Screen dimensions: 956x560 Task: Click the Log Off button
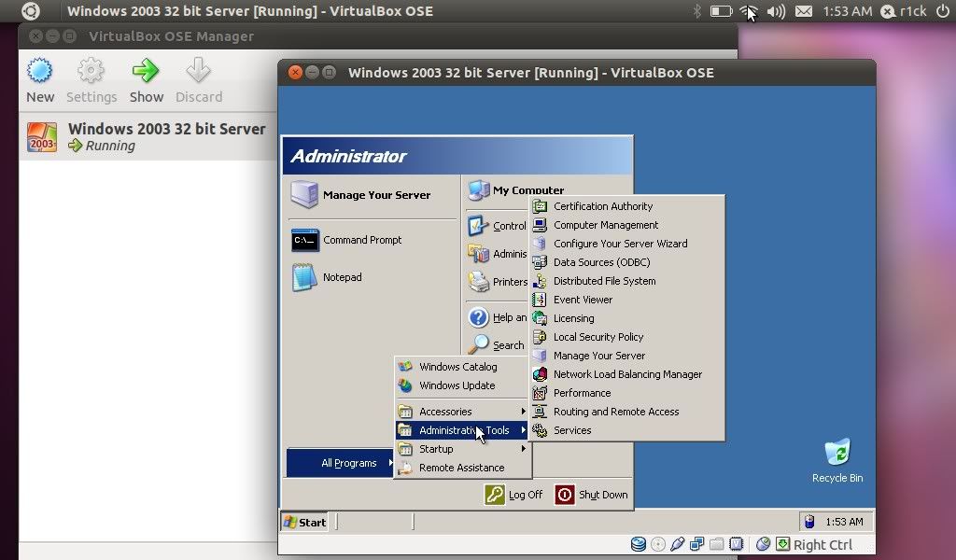point(514,495)
